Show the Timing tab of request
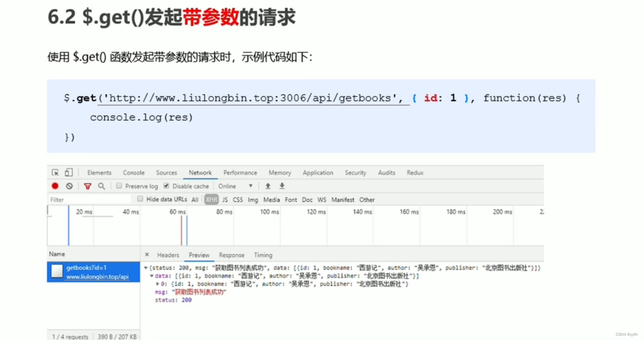This screenshot has height=340, width=644. tap(263, 255)
